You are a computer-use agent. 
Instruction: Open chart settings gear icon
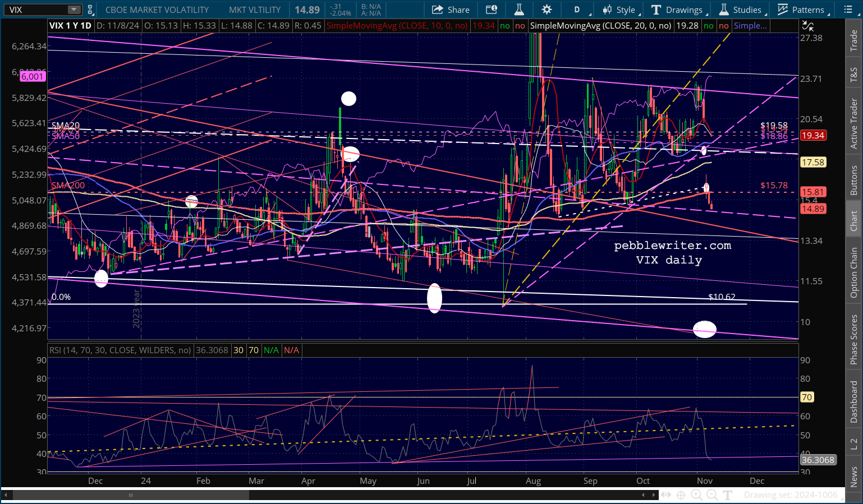pos(547,10)
